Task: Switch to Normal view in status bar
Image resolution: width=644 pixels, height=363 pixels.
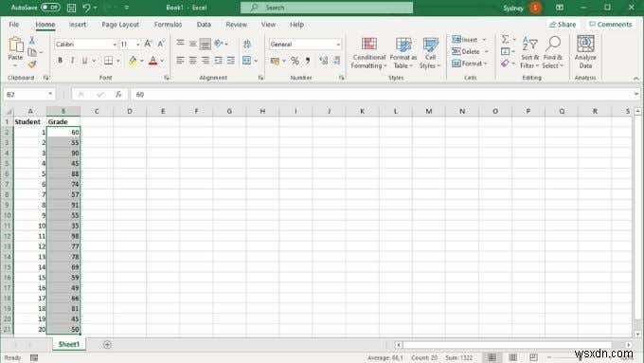Action: click(492, 357)
